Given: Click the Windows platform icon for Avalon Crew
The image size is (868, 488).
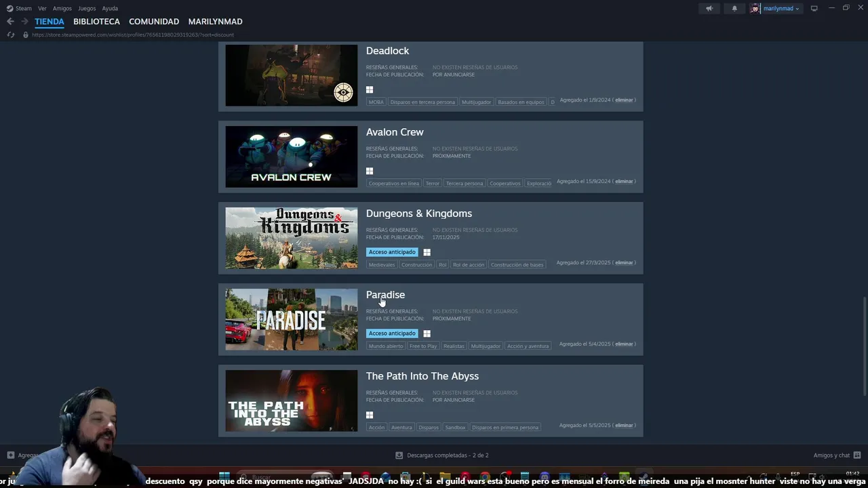Looking at the screenshot, I should pos(370,171).
